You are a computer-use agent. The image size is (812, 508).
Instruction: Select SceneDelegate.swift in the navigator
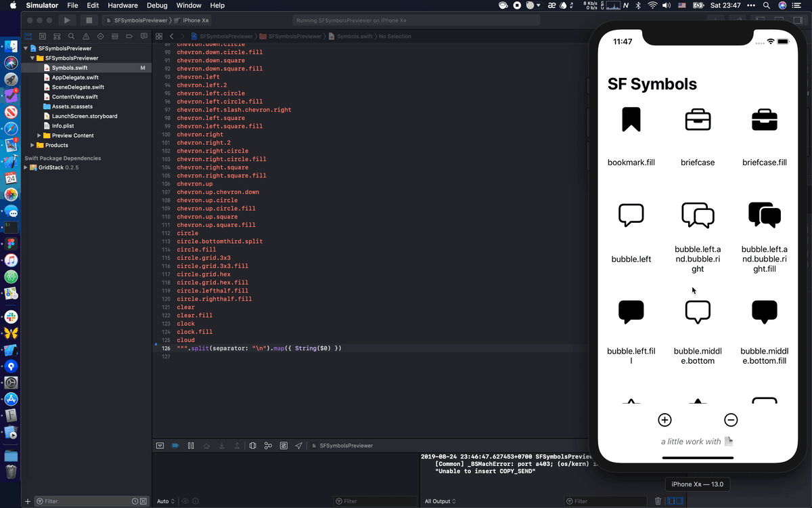78,87
